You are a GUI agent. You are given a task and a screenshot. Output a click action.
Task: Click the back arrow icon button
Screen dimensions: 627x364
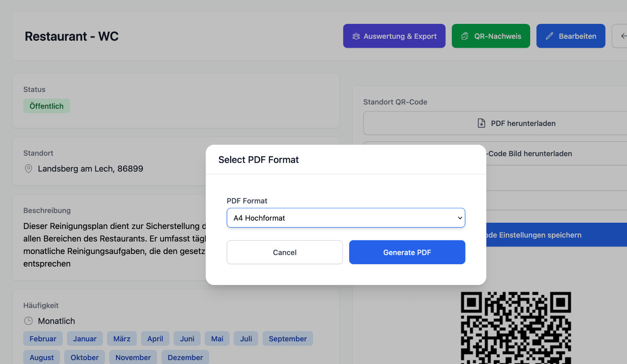click(622, 36)
